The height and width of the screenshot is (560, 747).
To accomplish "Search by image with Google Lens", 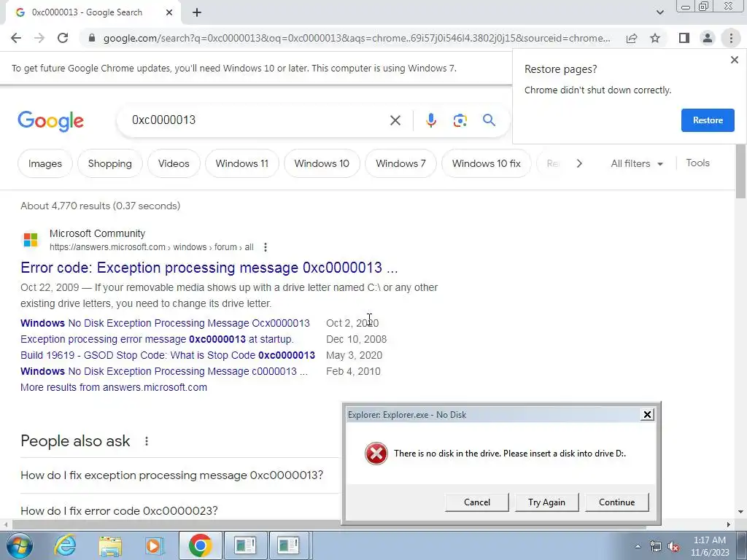I will tap(460, 120).
